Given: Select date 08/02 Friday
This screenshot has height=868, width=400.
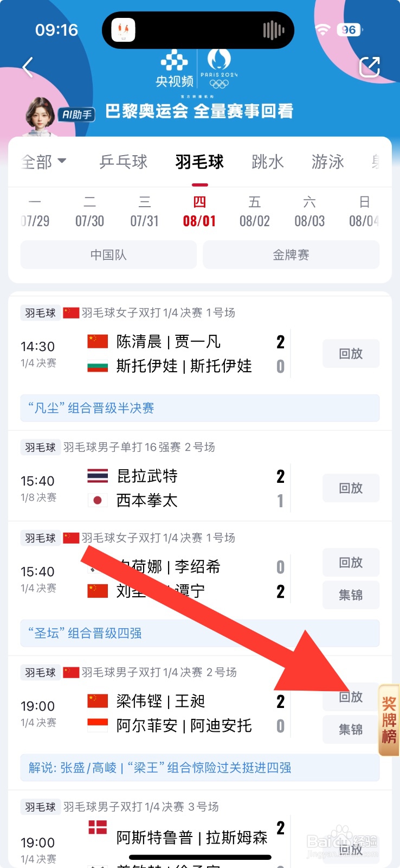Looking at the screenshot, I should [254, 212].
